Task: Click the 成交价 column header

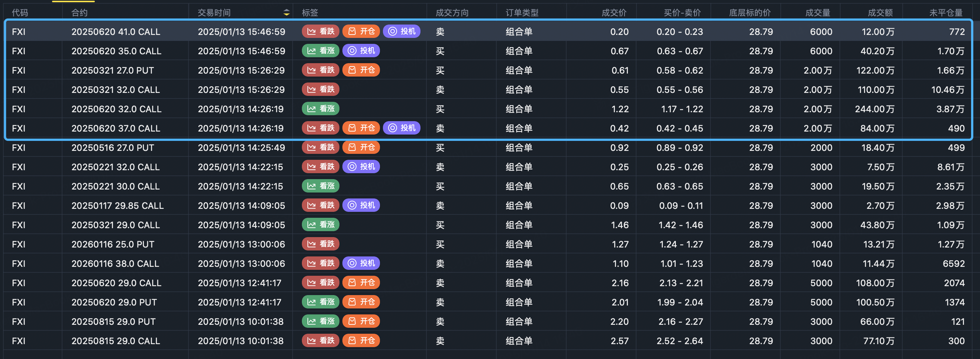Action: (x=614, y=13)
